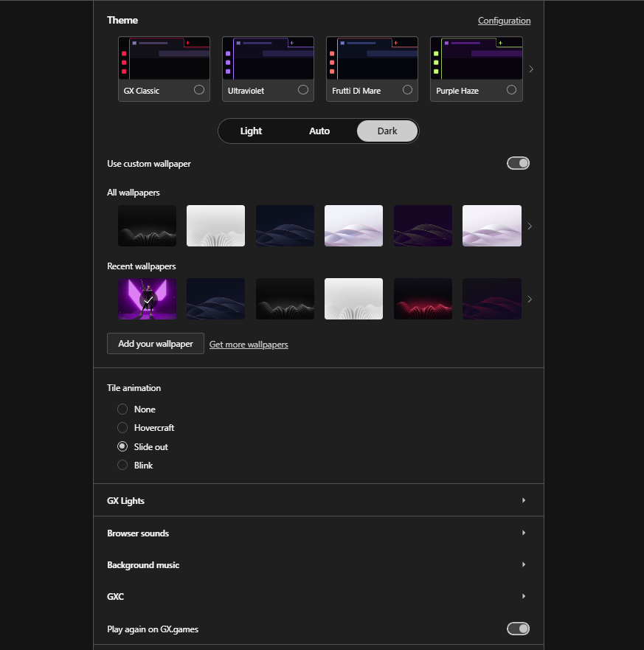Select the GX Classic theme preview
Screen dimensions: 644x650
tap(164, 69)
